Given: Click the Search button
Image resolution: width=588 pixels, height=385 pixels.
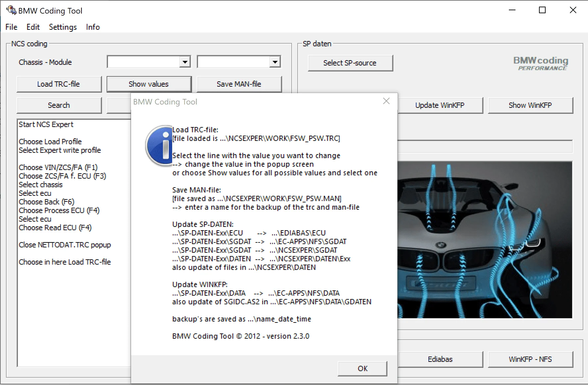Looking at the screenshot, I should pos(59,105).
